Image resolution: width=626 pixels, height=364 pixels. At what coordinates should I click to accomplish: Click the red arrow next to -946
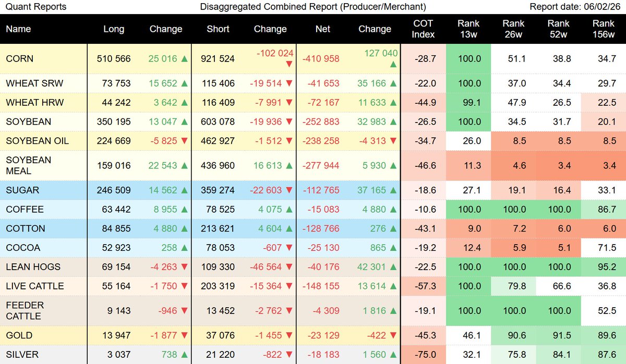pos(184,311)
